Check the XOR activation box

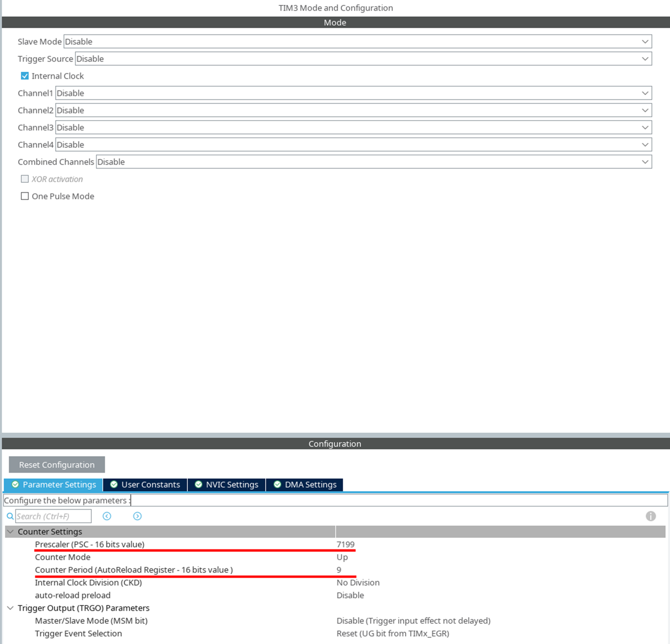[x=25, y=179]
